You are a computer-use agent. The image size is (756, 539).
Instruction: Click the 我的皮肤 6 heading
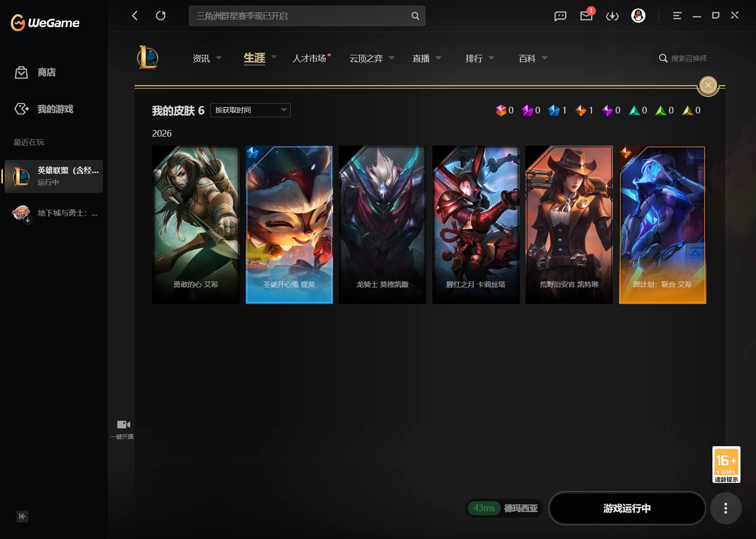(x=178, y=111)
